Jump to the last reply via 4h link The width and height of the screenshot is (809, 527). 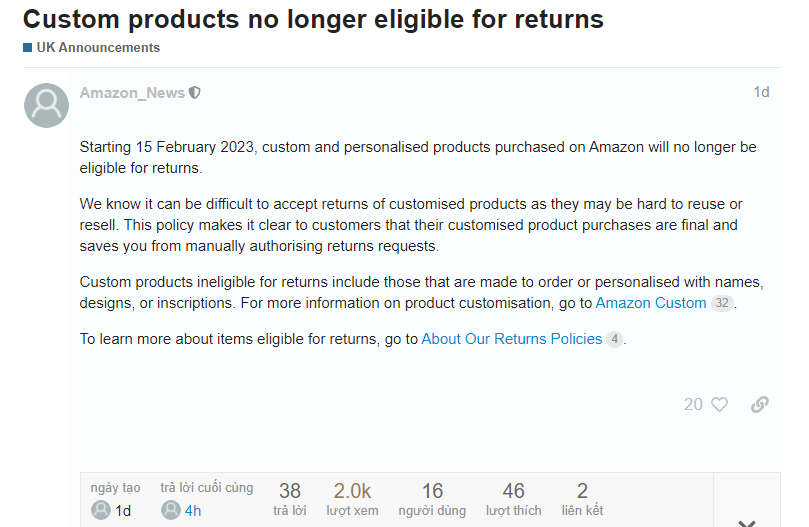click(x=193, y=510)
